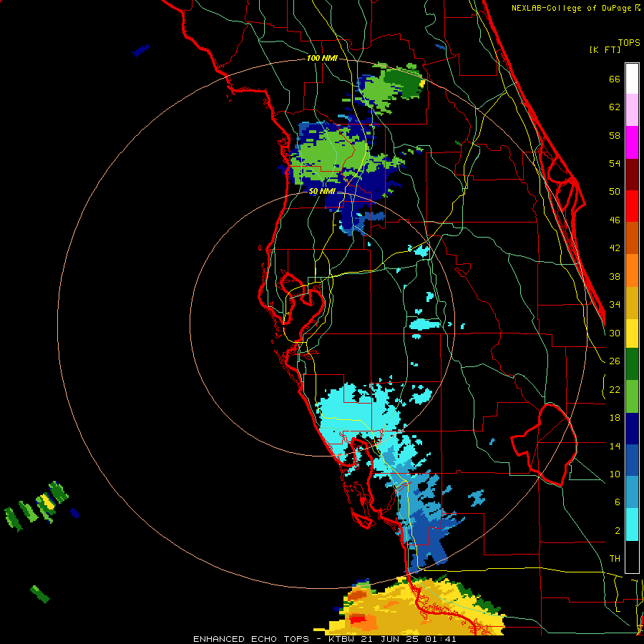Click the "50 NMI" range ring label
Image resolution: width=644 pixels, height=644 pixels.
click(322, 191)
